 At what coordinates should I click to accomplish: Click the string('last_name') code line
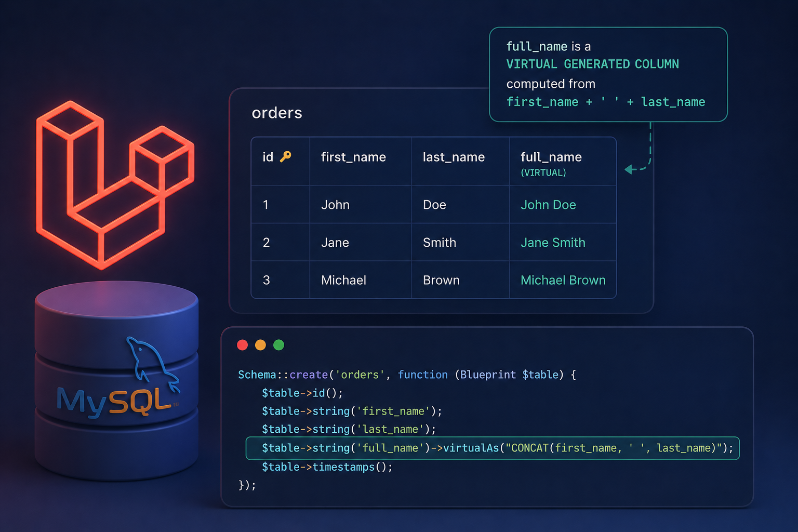[x=349, y=429]
